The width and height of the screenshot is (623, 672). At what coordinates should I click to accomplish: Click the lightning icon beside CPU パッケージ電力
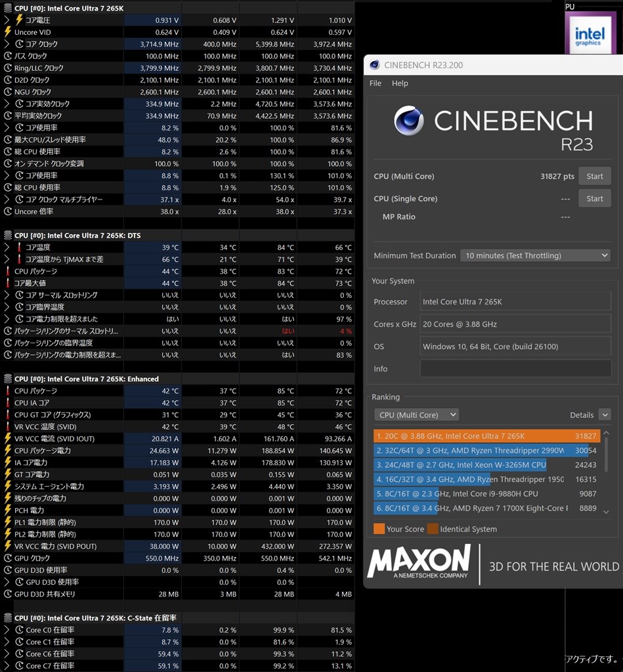coord(8,450)
